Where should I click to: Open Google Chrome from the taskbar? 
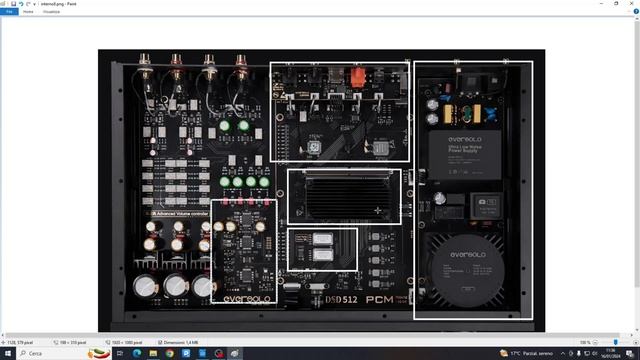coord(169,353)
